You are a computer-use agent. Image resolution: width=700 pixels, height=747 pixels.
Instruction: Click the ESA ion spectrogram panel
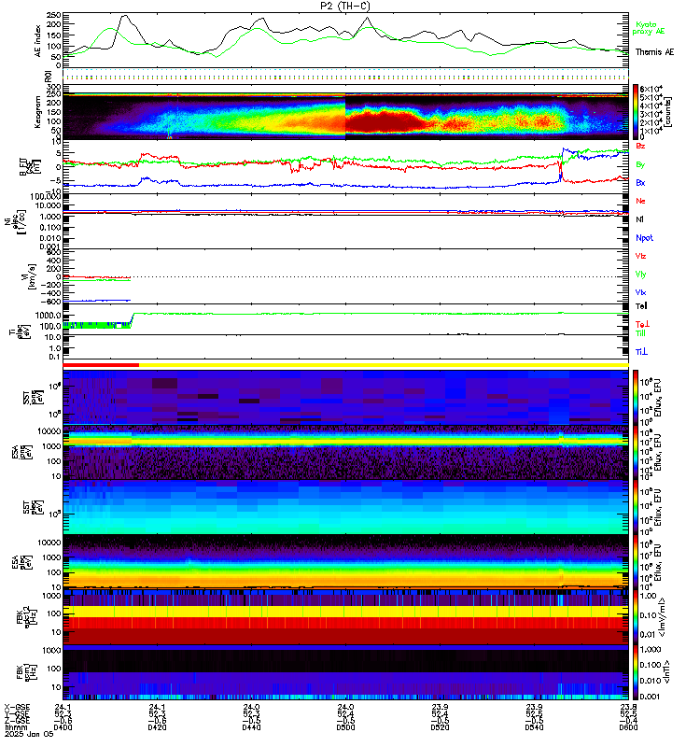(345, 452)
